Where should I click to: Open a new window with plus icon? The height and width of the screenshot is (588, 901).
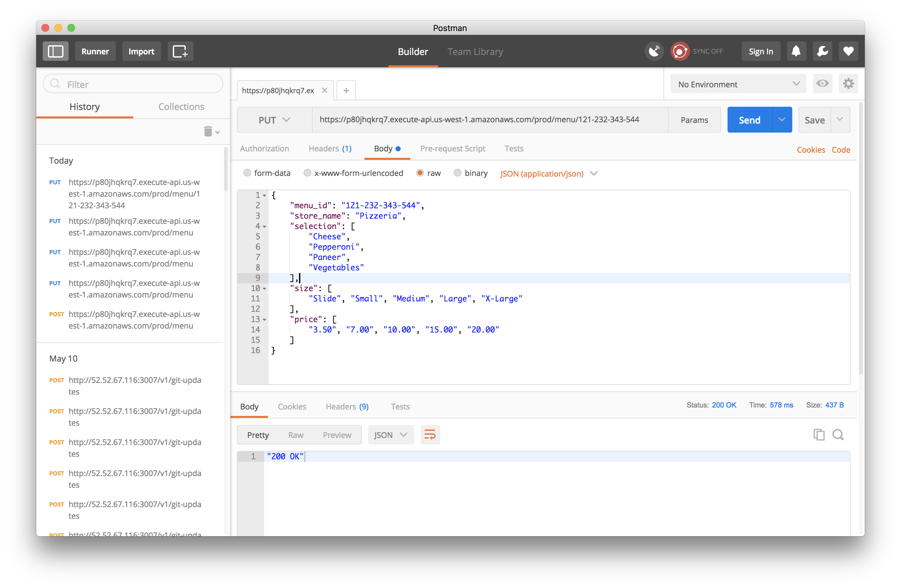(180, 51)
